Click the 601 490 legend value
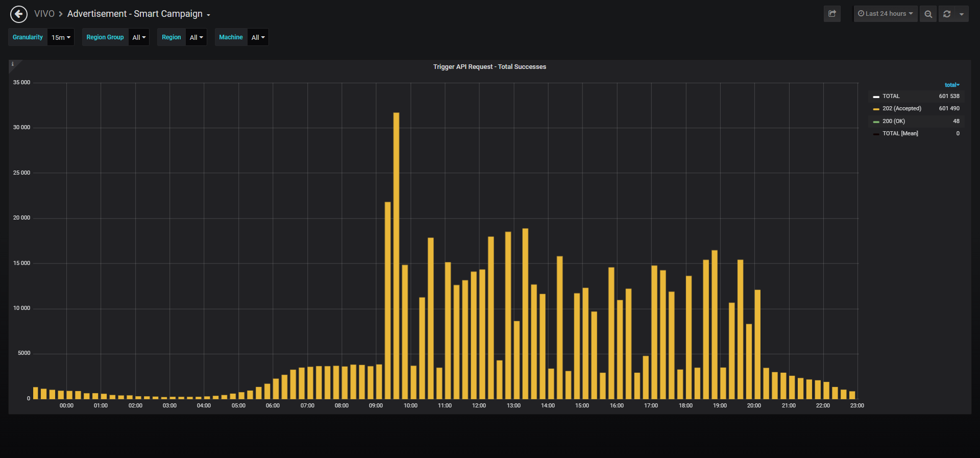980x458 pixels. 949,108
